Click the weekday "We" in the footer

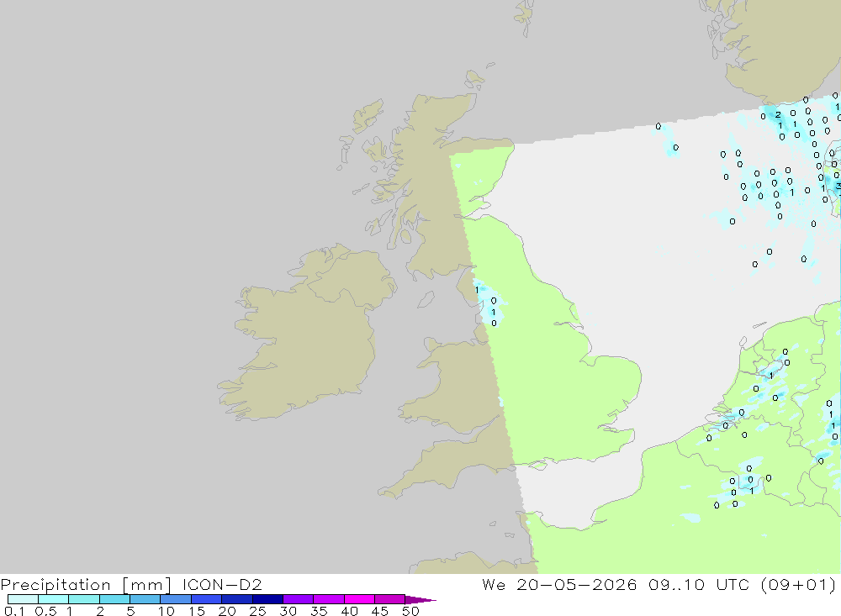click(x=494, y=584)
